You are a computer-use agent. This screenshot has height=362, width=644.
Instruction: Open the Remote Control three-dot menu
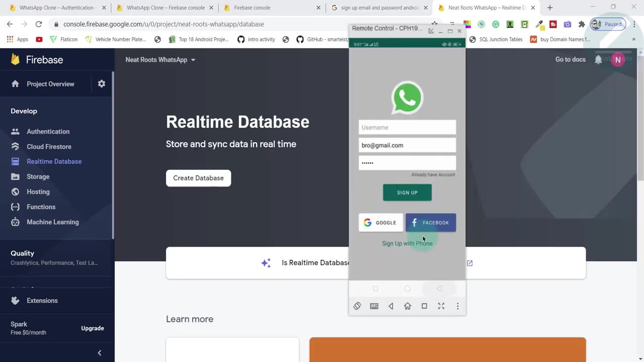click(x=457, y=306)
